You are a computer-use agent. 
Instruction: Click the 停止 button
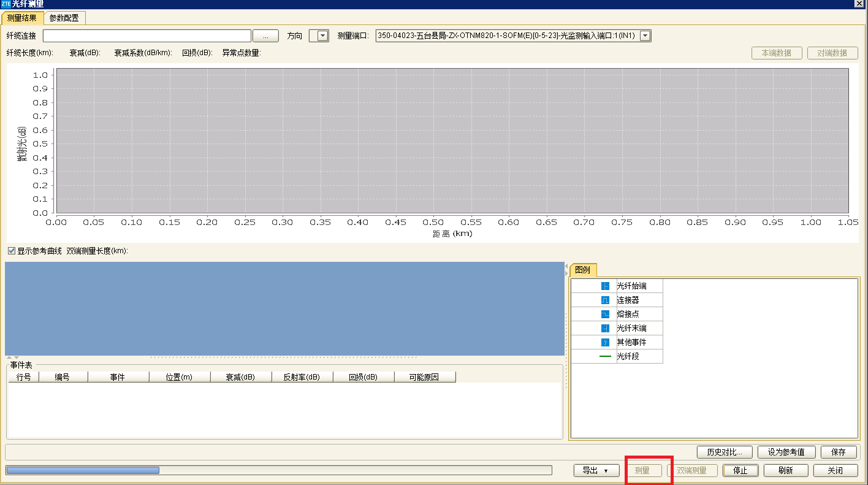click(740, 470)
